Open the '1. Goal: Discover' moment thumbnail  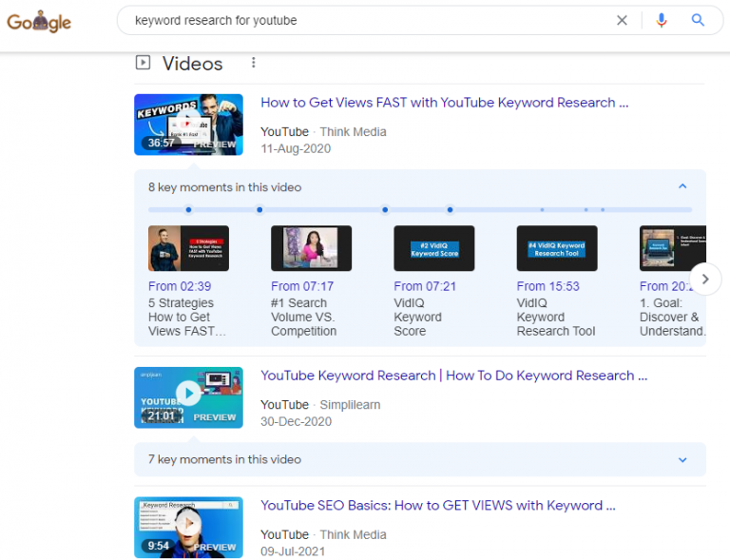[673, 248]
